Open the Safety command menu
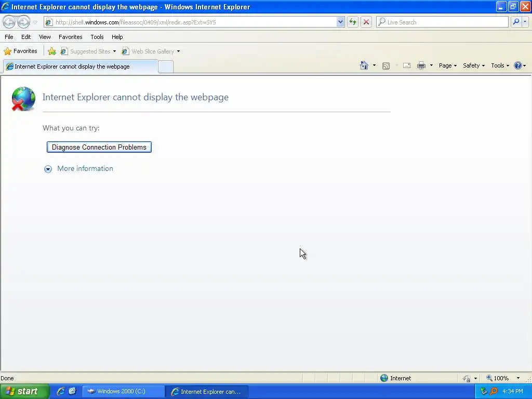This screenshot has height=399, width=532. click(474, 65)
